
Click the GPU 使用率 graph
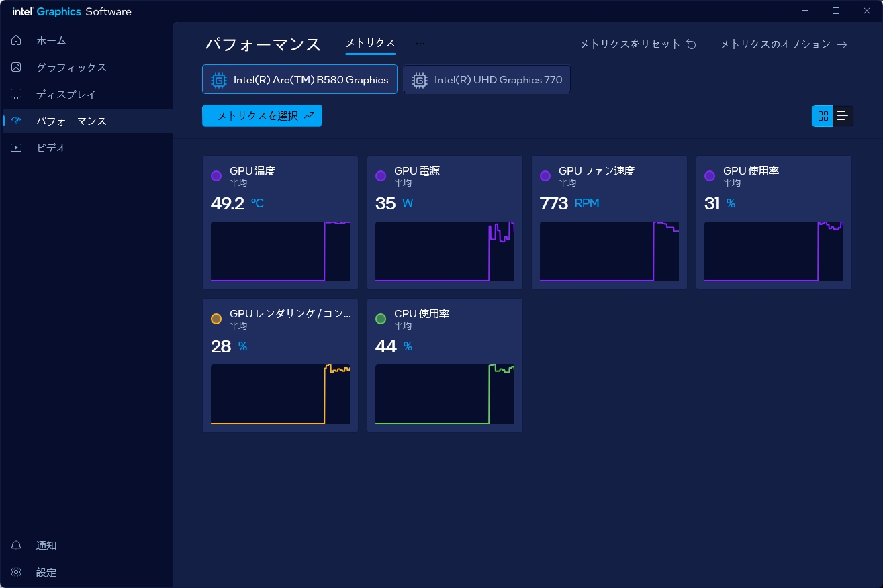coord(774,251)
